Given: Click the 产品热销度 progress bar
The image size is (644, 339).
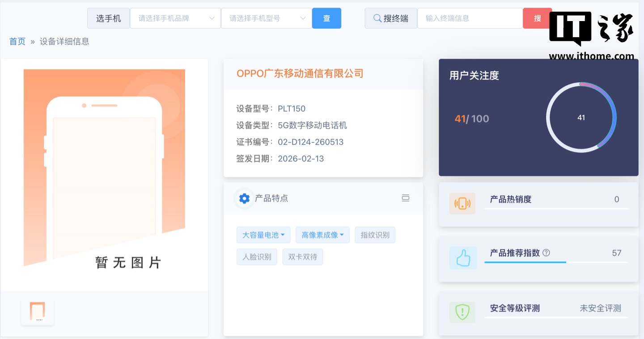Looking at the screenshot, I should [x=556, y=209].
